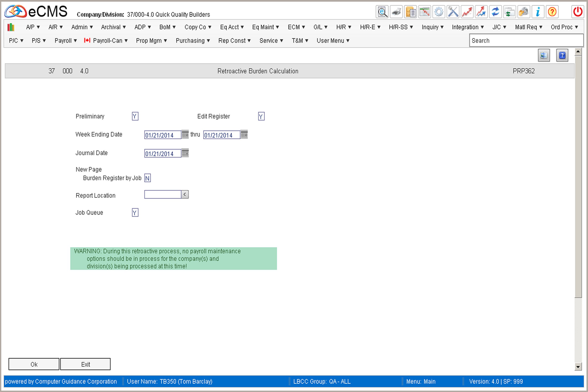Open the printer icon in toolbar

[396, 12]
